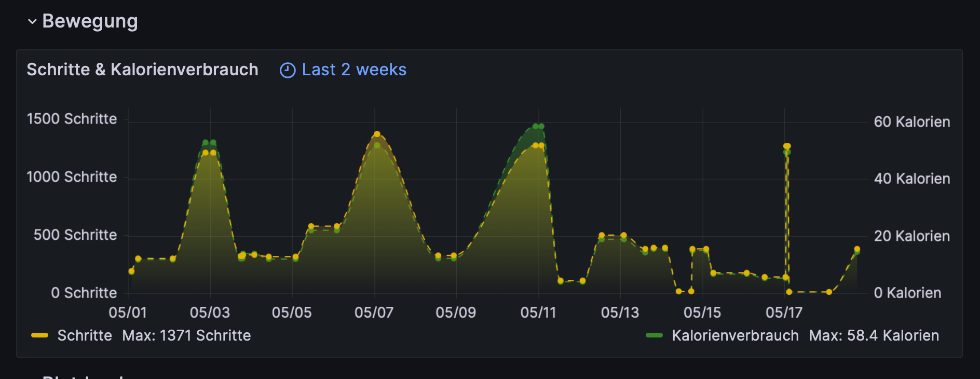Viewport: 980px width, 379px height.
Task: Collapse the Bewegung row chevron
Action: pyautogui.click(x=32, y=21)
